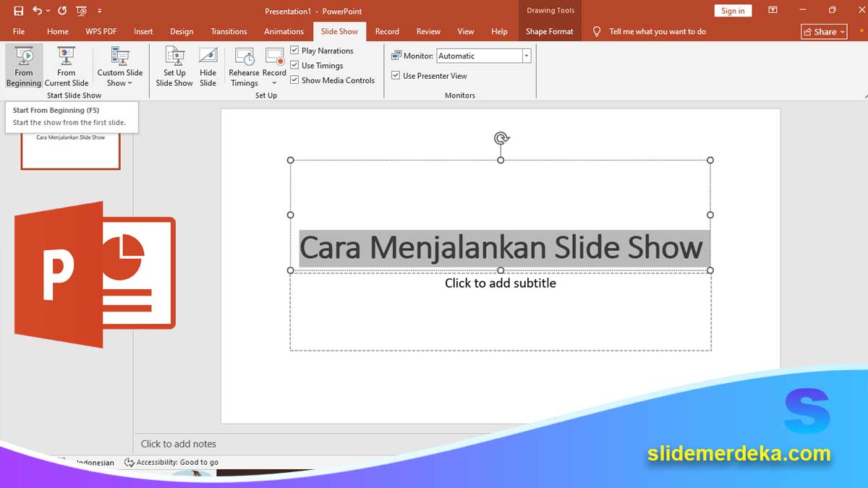Open the Monitor Automatic combo box
The width and height of the screenshot is (868, 488).
(x=483, y=56)
